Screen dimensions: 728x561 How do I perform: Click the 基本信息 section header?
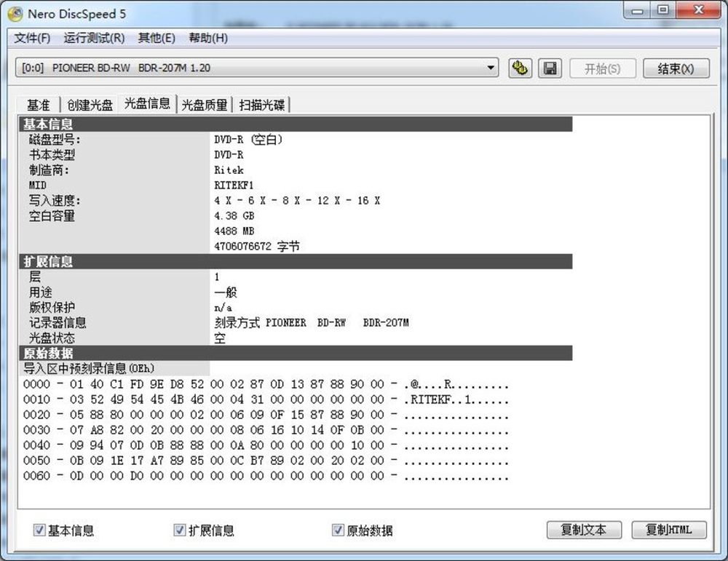296,124
